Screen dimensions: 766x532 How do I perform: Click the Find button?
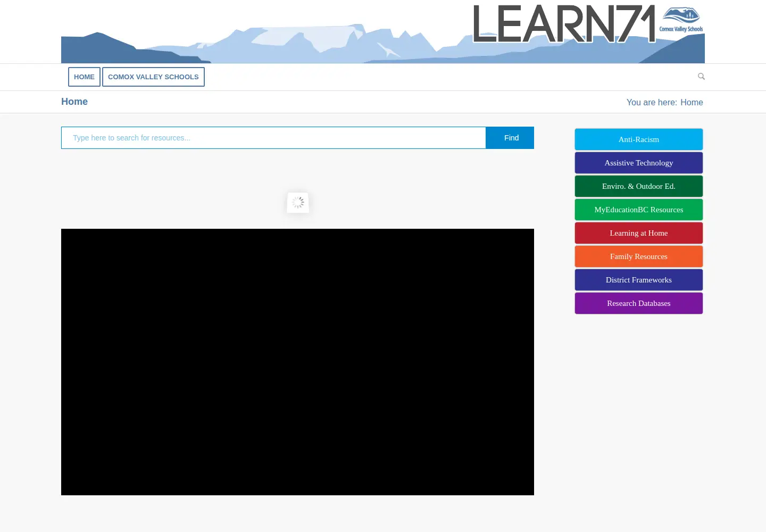[510, 138]
